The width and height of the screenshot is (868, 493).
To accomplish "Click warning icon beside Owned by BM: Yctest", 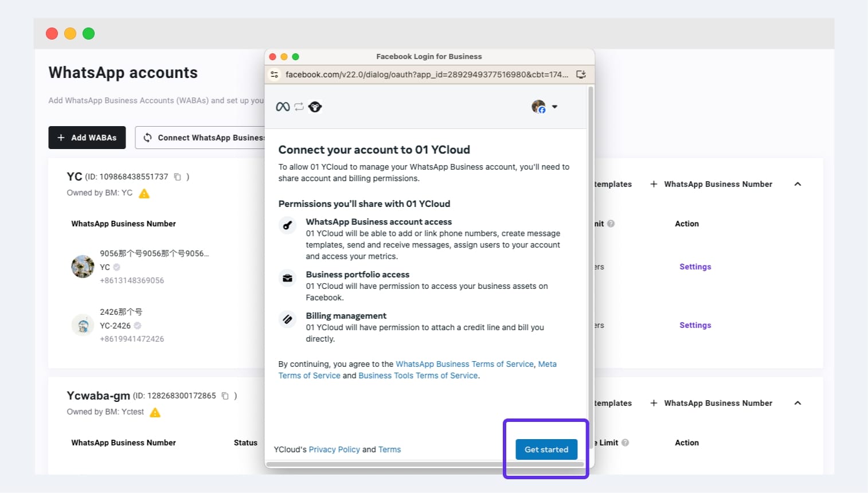I will click(x=155, y=412).
